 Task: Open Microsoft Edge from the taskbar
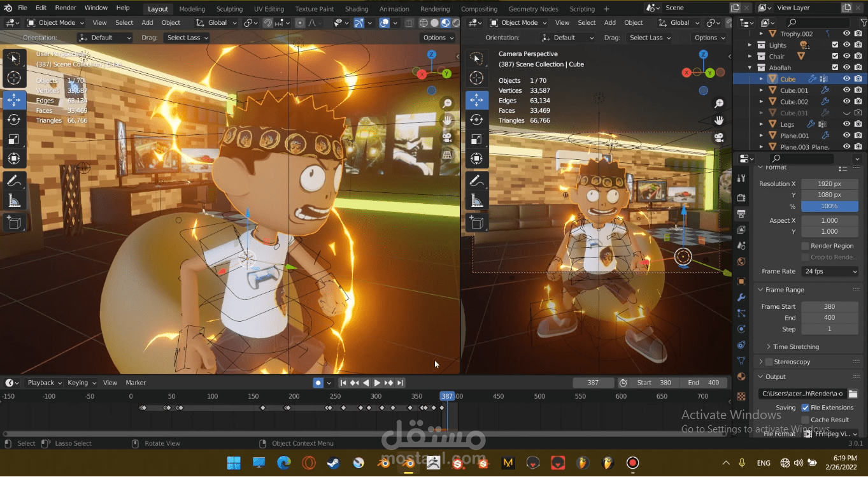pyautogui.click(x=283, y=463)
